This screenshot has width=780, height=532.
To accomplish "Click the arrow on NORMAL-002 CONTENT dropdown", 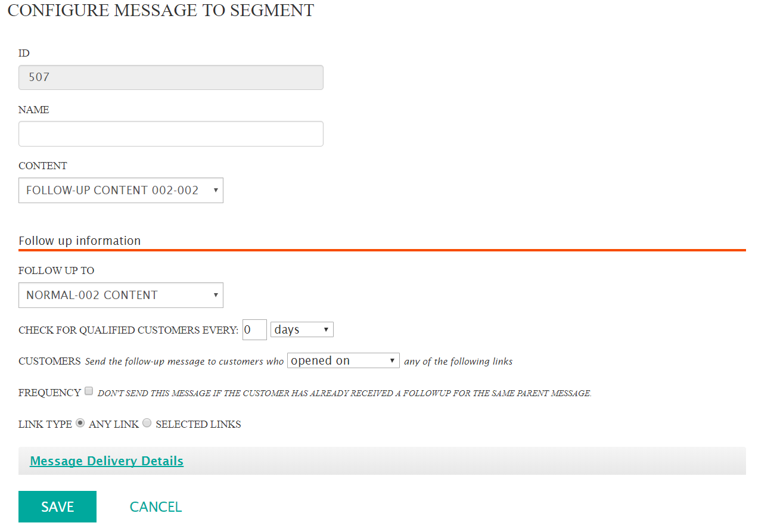I will point(215,295).
